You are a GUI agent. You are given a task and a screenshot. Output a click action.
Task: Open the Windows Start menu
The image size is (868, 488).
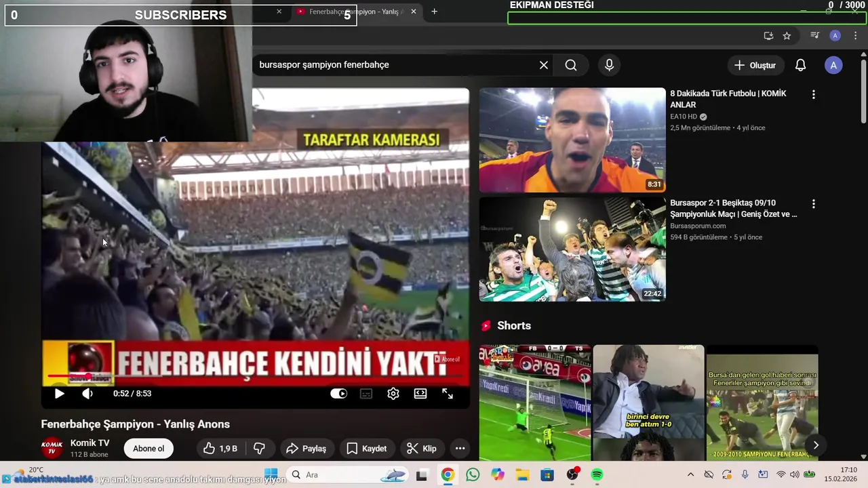coord(271,474)
